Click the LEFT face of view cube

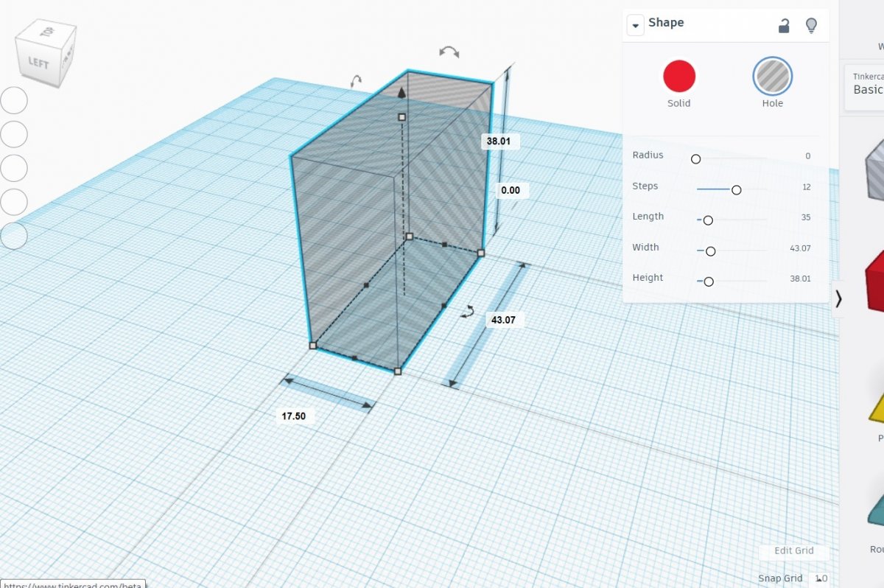(x=38, y=63)
